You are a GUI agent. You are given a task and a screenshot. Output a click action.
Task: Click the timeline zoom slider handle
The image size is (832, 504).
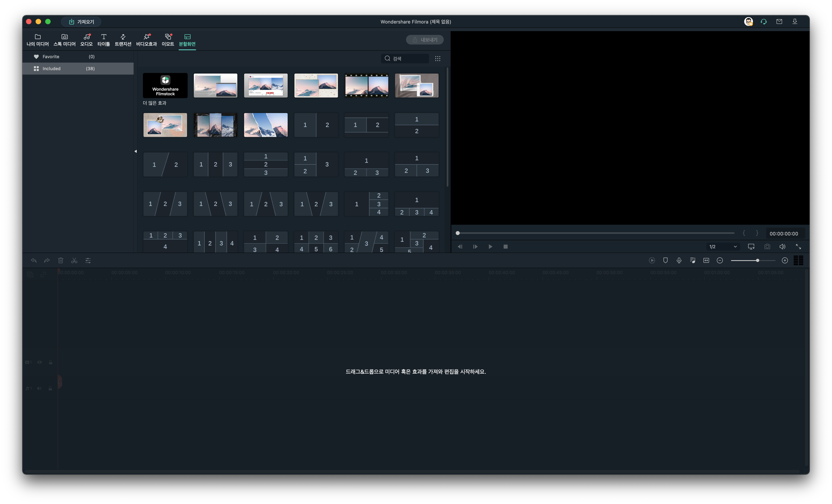757,260
